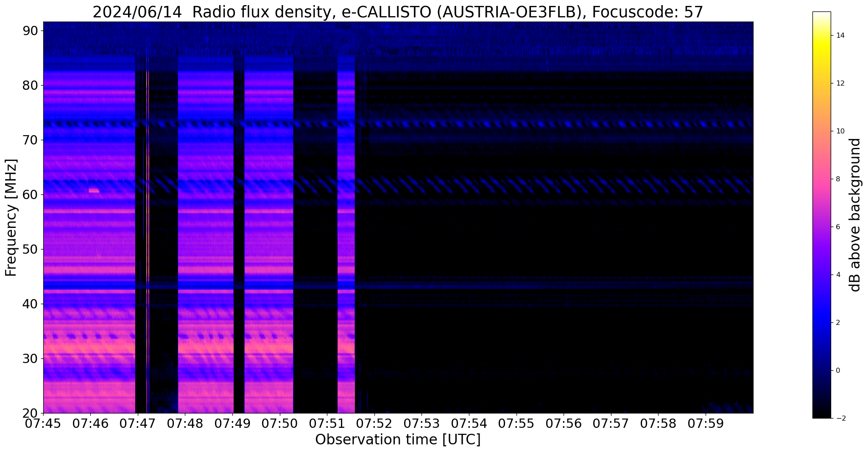Click the plot title mentioning e-CALLISTO AUSTRIA-OE3FLB
The image size is (868, 452).
(x=398, y=12)
